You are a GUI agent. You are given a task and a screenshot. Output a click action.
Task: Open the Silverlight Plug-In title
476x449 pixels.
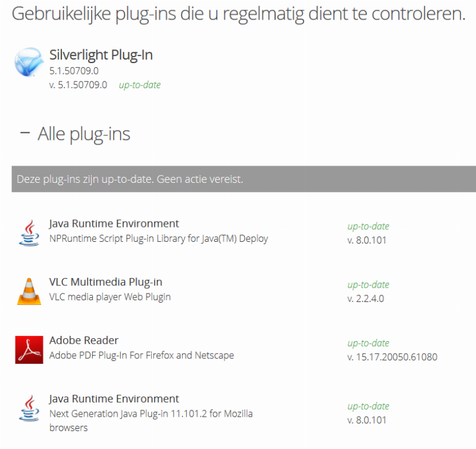click(101, 55)
